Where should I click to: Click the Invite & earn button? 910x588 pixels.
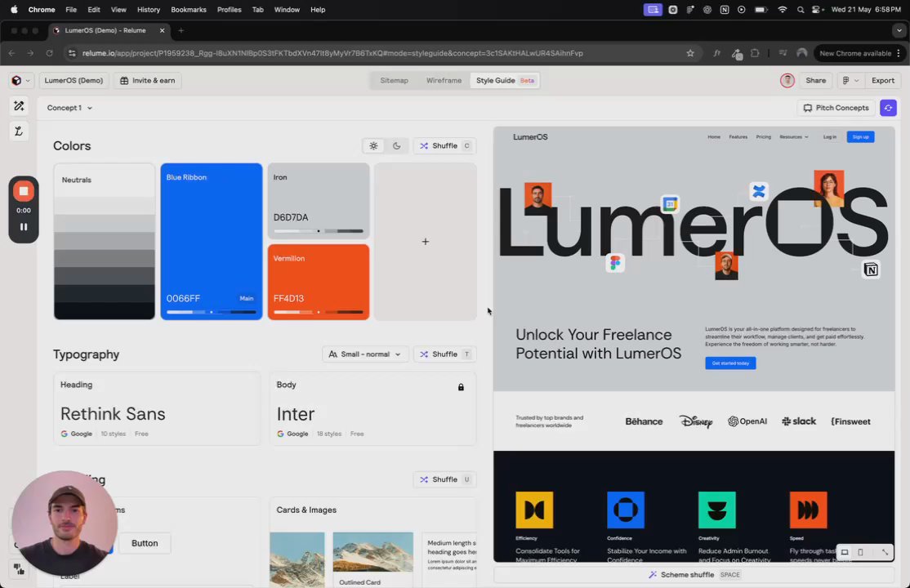point(147,81)
